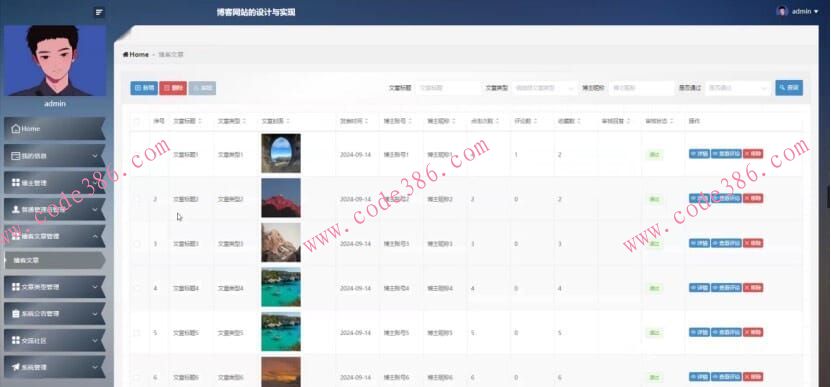The height and width of the screenshot is (387, 831).
Task: Click the Home breadcrumb link
Action: pos(136,55)
